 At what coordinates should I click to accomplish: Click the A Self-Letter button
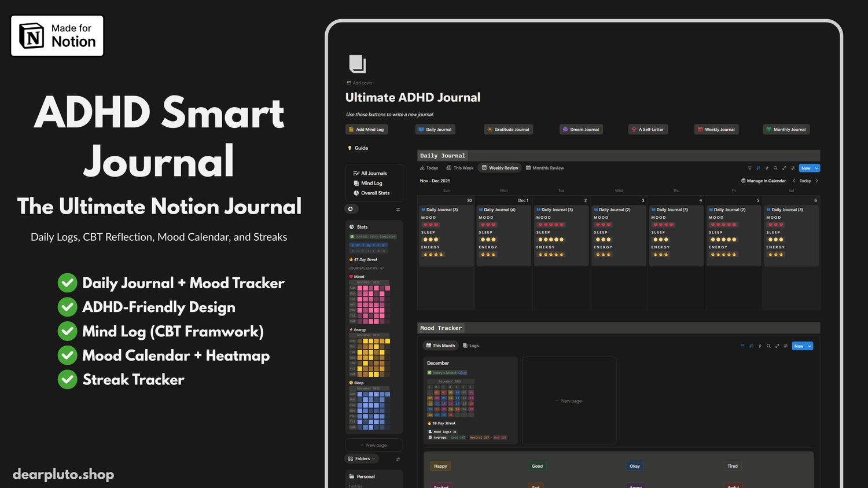tap(648, 130)
